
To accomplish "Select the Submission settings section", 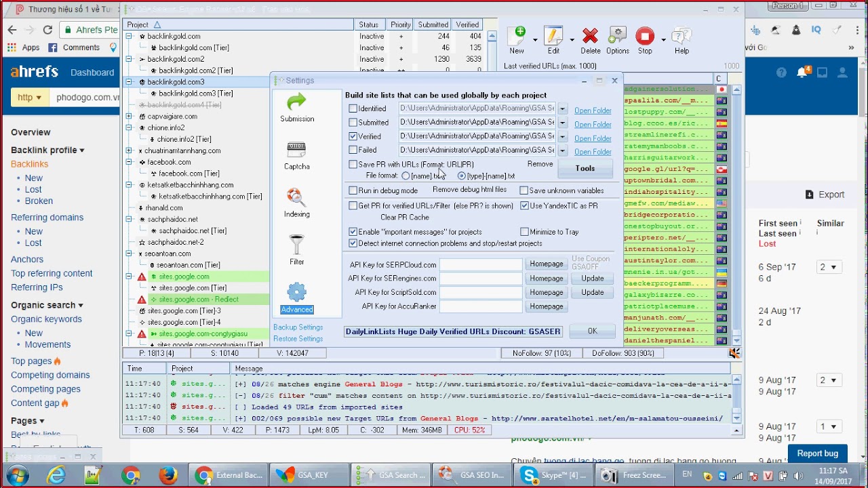I will tap(297, 108).
